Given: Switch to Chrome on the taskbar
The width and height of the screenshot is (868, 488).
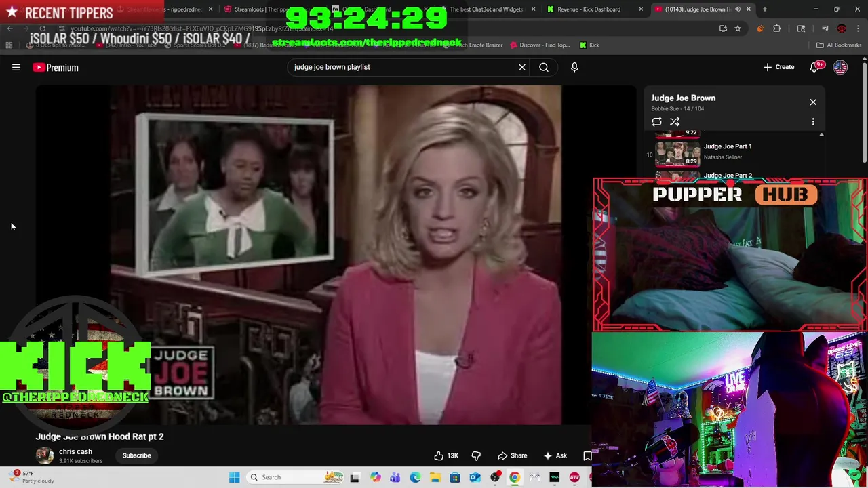Looking at the screenshot, I should [x=515, y=477].
